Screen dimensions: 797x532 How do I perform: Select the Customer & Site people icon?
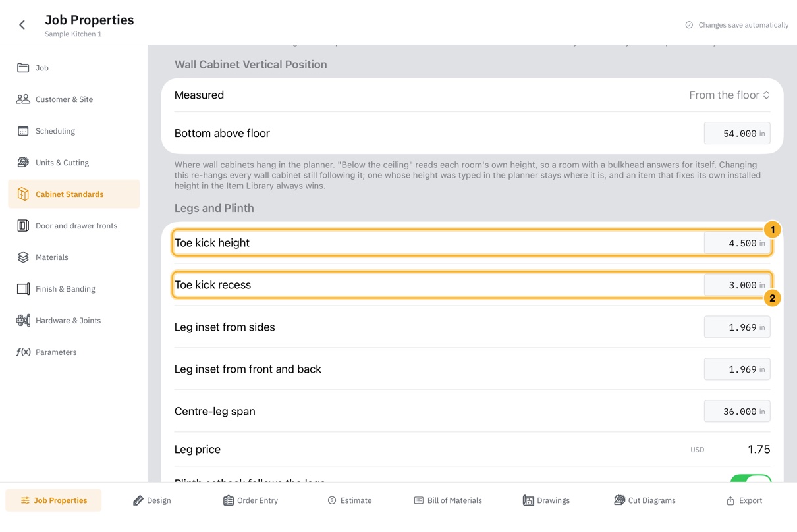23,99
